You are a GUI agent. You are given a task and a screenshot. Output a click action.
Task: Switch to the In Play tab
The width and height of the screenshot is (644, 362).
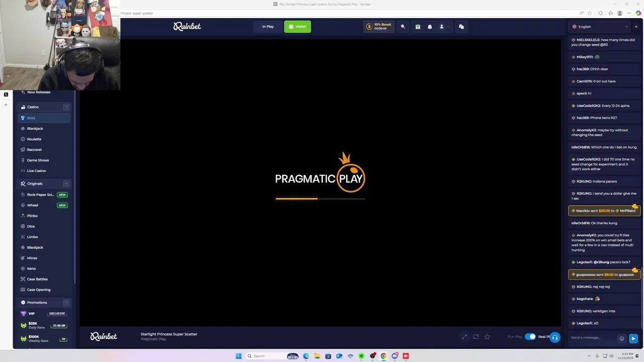coord(268,27)
